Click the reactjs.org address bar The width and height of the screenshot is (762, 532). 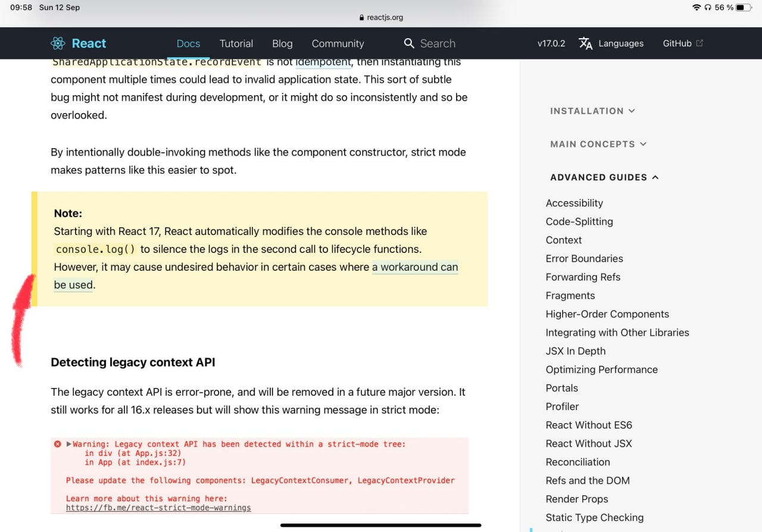[381, 18]
